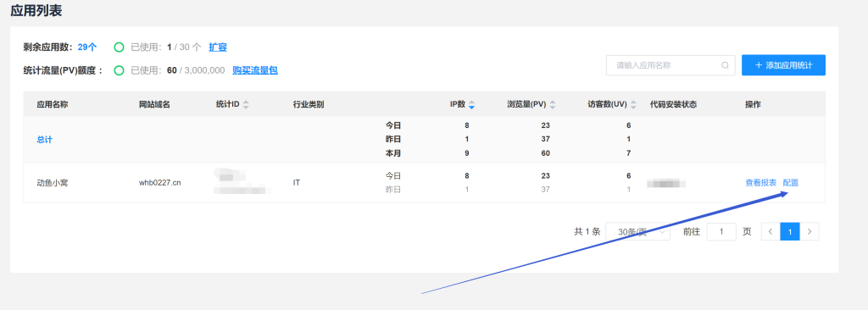Click app quota usage circle icon

click(119, 47)
